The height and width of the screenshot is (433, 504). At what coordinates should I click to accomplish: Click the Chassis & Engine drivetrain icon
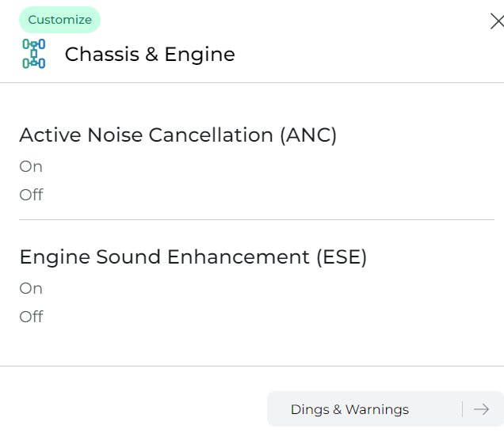pos(34,54)
